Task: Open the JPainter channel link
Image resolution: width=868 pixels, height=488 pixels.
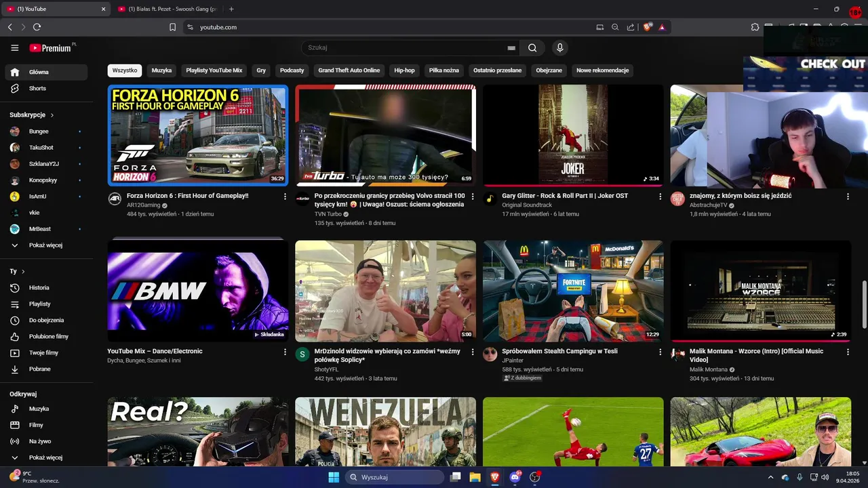Action: click(513, 361)
